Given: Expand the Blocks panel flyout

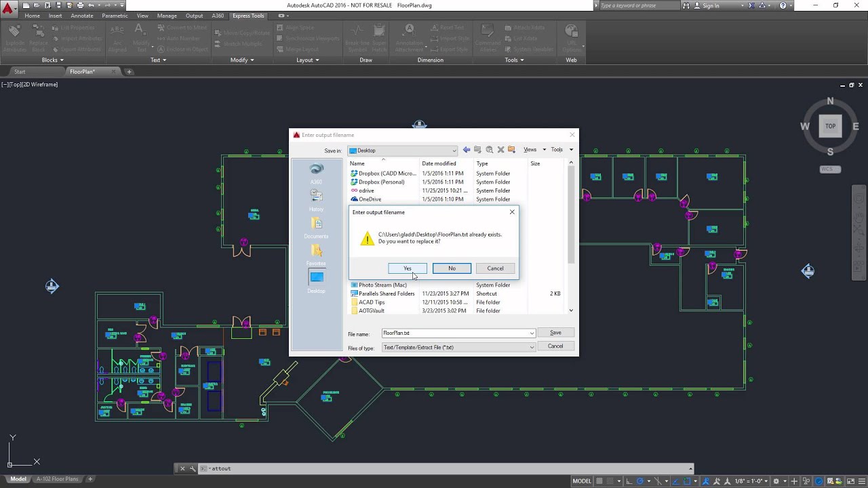Looking at the screenshot, I should (x=54, y=60).
